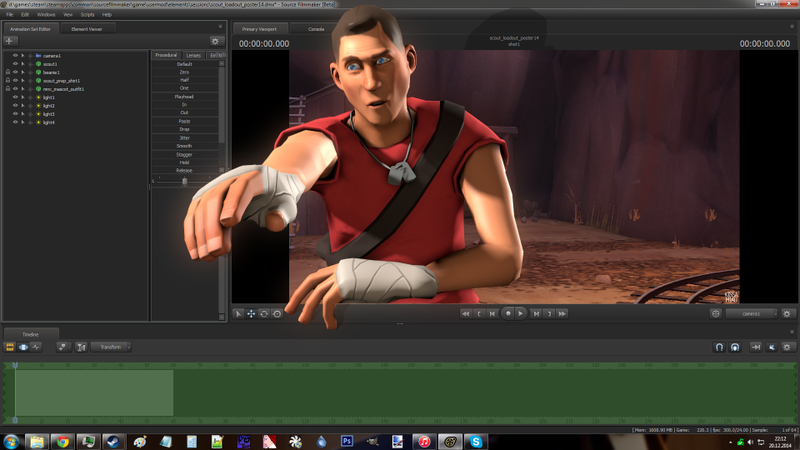
Task: Apply the Default procedural preset
Action: pos(185,64)
